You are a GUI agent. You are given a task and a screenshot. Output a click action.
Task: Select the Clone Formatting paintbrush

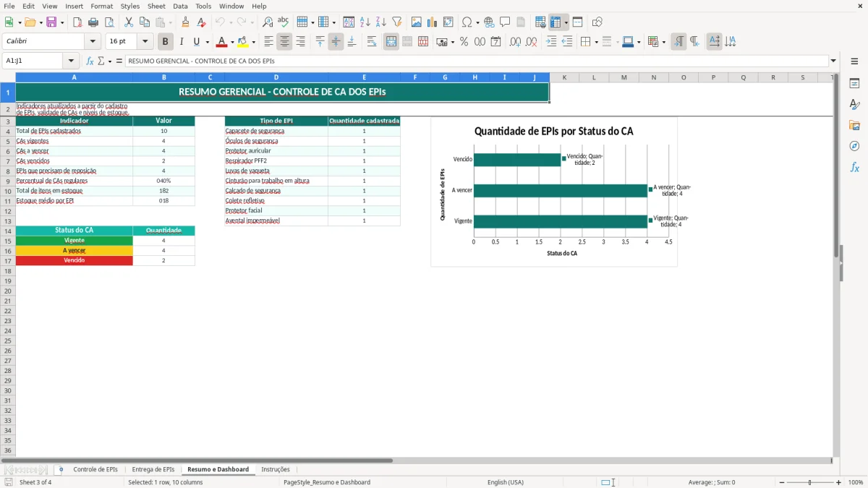pyautogui.click(x=186, y=22)
